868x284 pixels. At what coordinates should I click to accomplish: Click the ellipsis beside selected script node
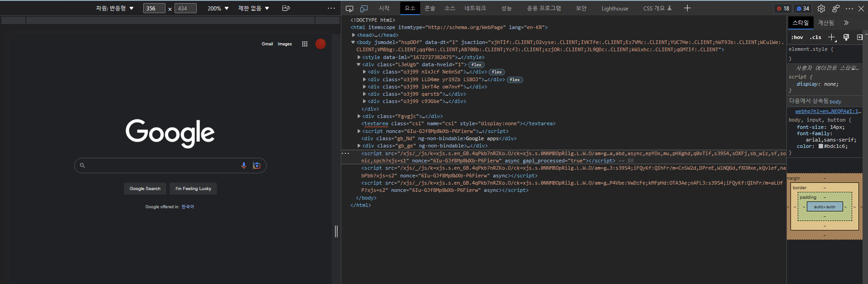345,153
